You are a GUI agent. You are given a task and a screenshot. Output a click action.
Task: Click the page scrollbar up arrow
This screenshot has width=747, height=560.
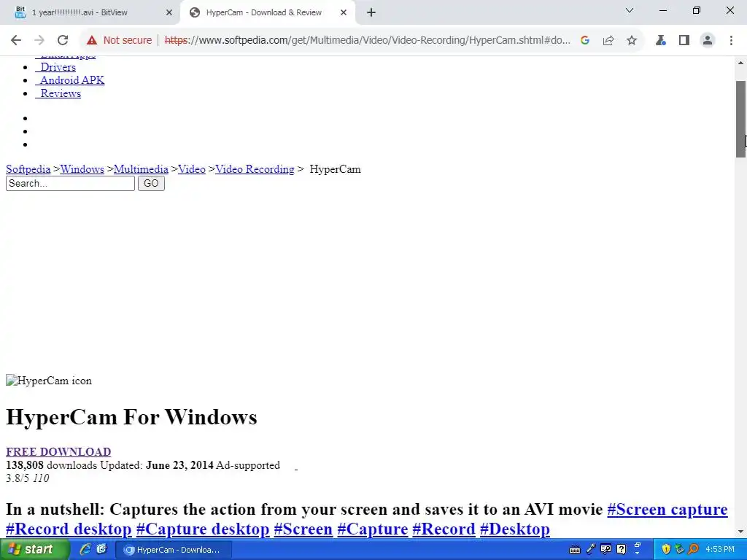coord(741,63)
